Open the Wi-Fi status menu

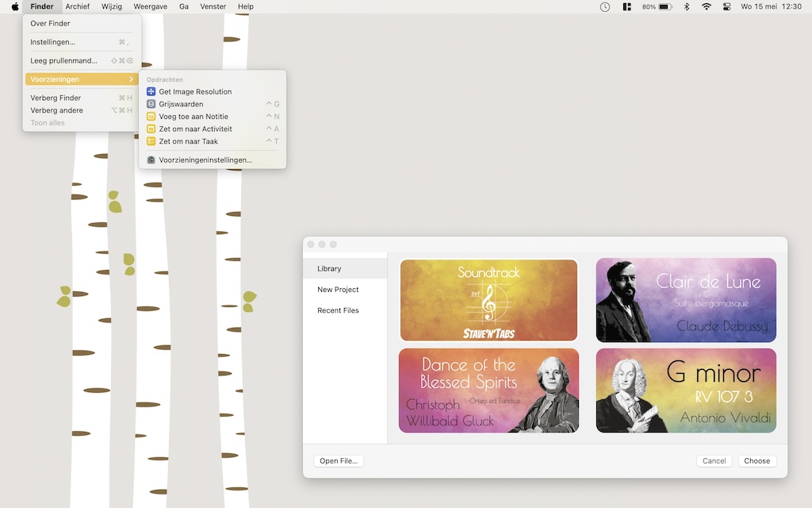[707, 6]
